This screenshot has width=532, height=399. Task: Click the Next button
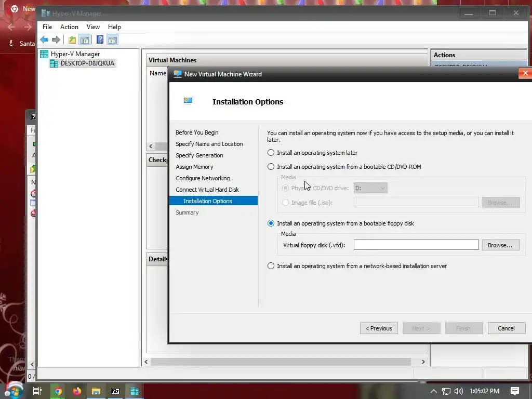[x=421, y=328]
